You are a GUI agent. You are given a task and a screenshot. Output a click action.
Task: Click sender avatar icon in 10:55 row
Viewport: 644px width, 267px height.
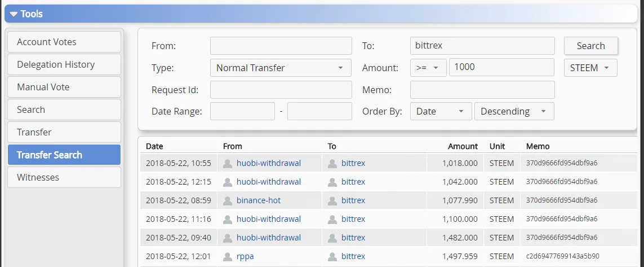(228, 164)
